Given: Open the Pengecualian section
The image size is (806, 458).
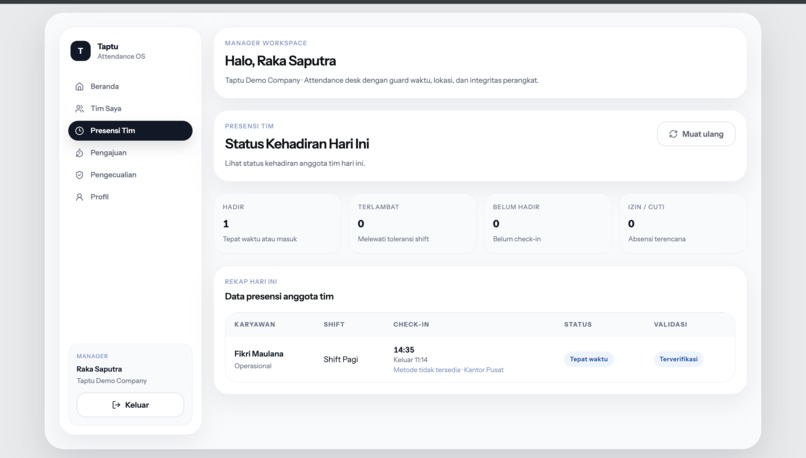Looking at the screenshot, I should 130,175.
